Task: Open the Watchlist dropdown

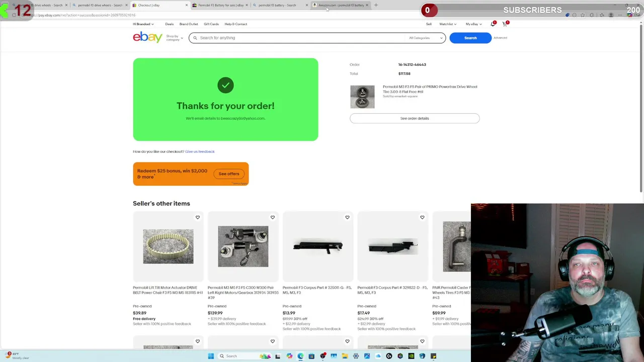Action: click(448, 24)
